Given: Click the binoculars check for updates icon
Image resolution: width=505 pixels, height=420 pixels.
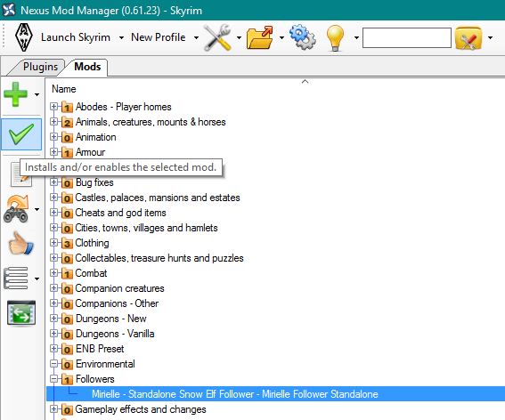Looking at the screenshot, I should [x=16, y=209].
